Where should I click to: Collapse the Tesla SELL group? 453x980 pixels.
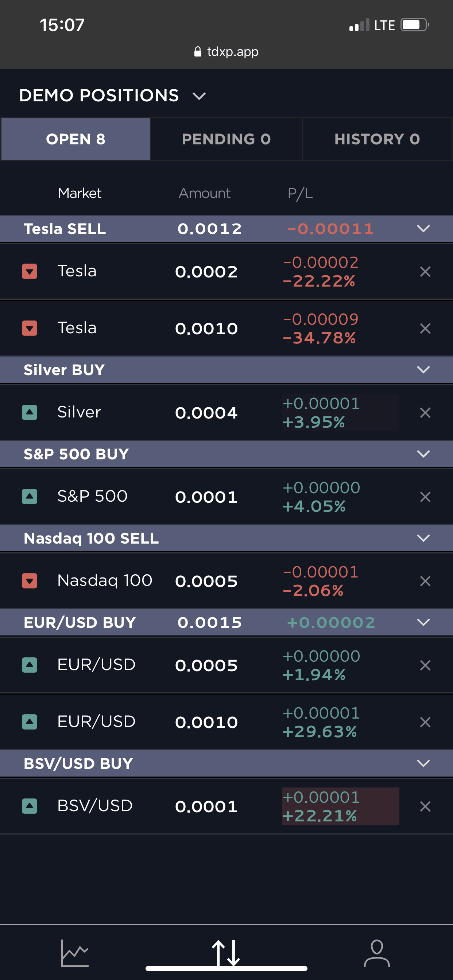423,229
